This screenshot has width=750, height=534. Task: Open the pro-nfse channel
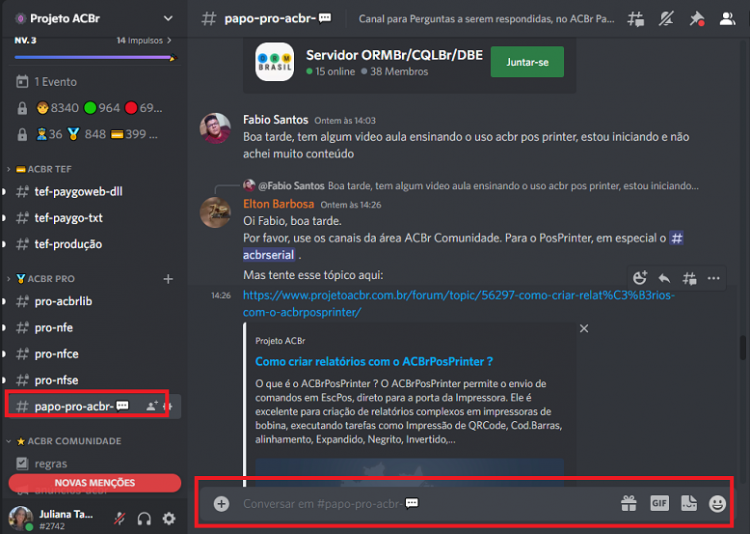(x=56, y=380)
